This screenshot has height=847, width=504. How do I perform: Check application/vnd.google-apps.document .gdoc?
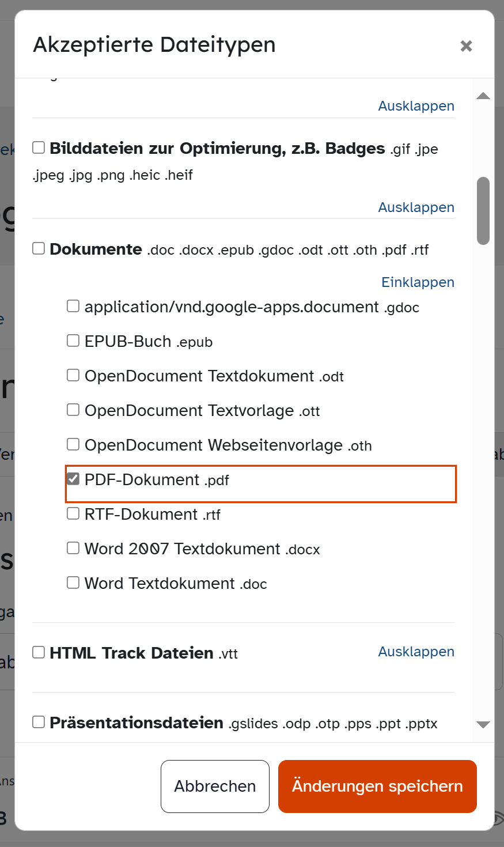point(73,306)
